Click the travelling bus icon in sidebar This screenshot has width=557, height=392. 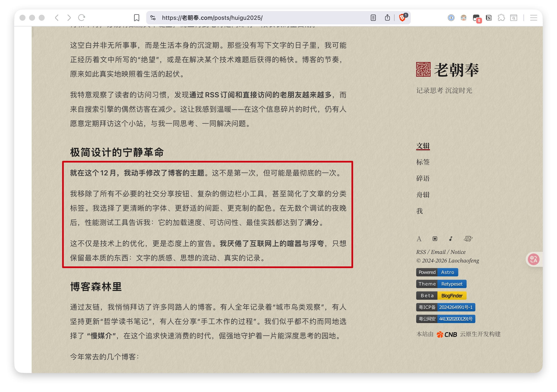tap(468, 239)
